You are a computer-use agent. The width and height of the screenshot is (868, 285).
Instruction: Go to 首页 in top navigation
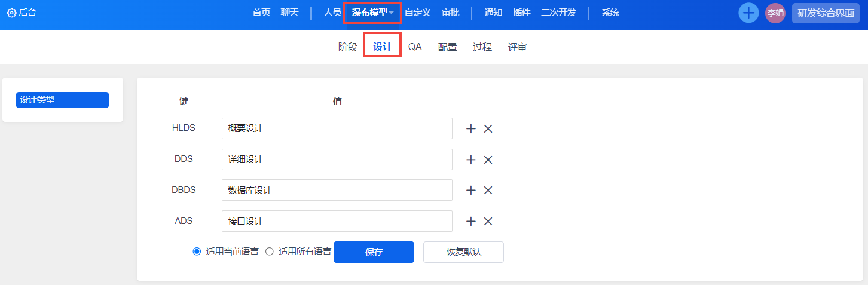261,13
